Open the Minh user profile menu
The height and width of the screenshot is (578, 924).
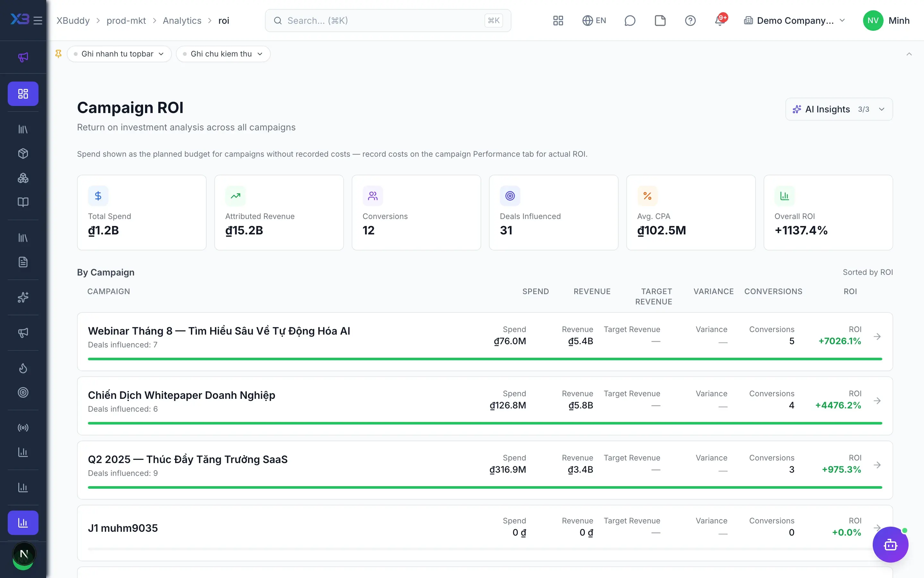pos(886,21)
